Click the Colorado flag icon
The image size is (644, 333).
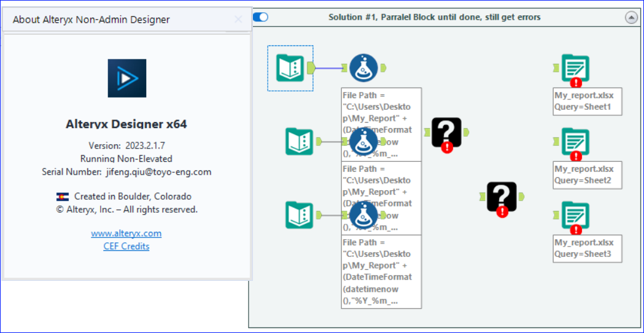(x=63, y=197)
